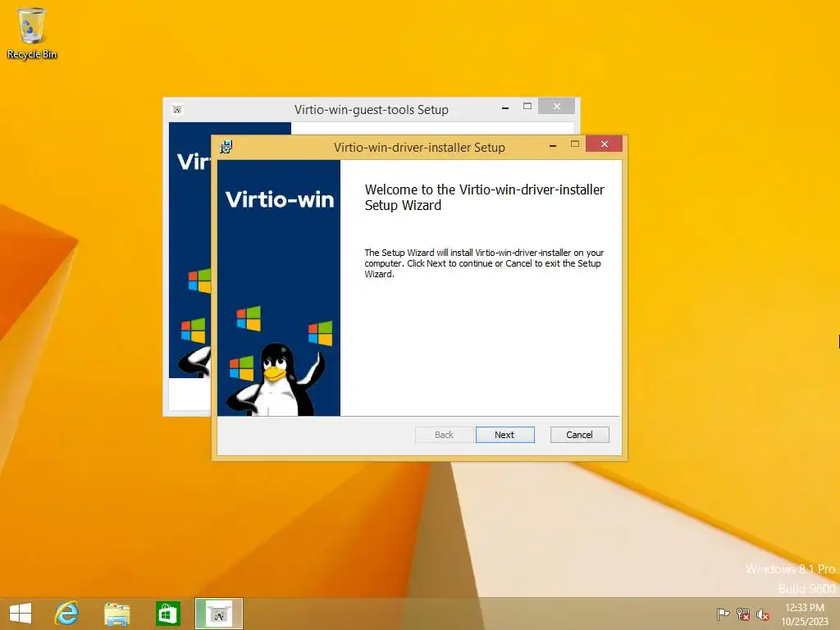Open the Windows Start button
The image size is (840, 630).
point(21,614)
